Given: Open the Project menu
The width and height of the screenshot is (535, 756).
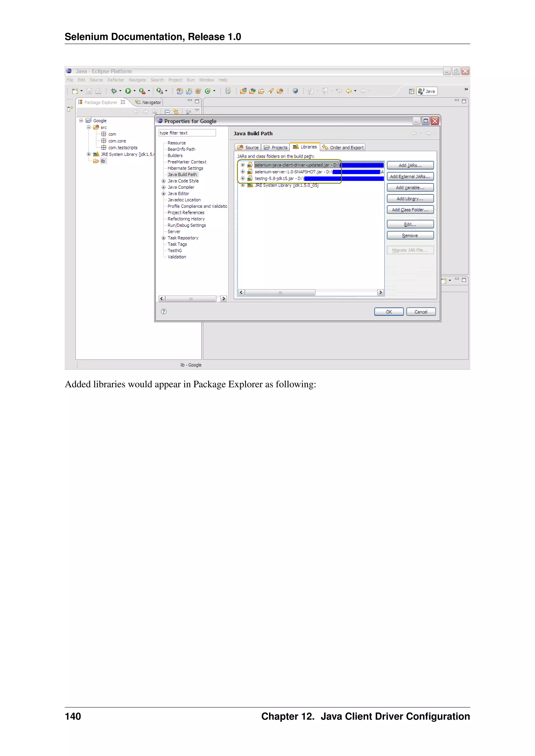Looking at the screenshot, I should coord(175,80).
